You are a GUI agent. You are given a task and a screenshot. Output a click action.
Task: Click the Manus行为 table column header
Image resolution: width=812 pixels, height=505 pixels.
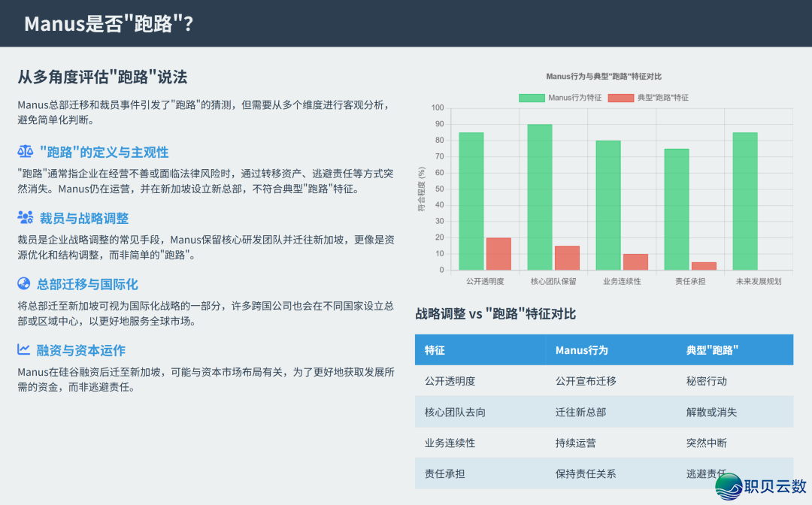581,350
